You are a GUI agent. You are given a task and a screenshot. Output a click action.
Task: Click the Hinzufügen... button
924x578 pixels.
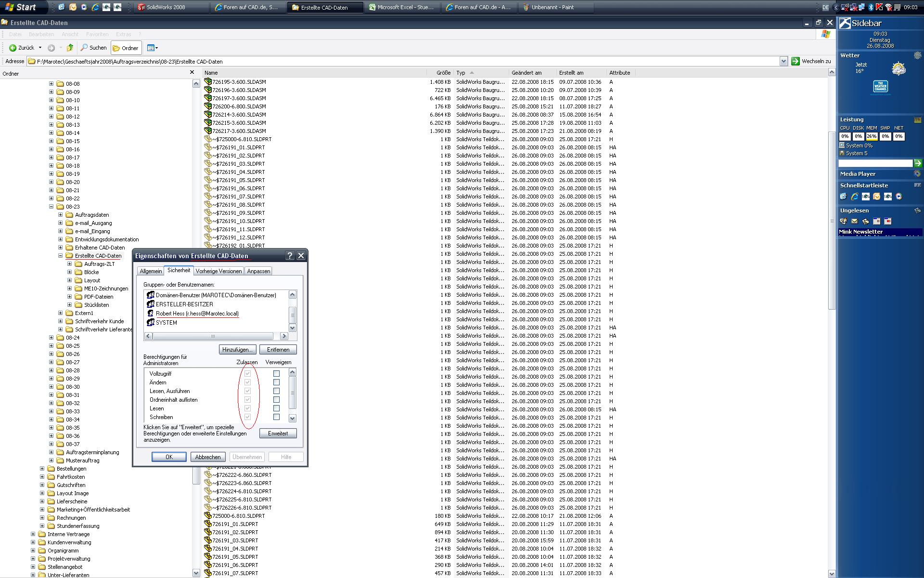(237, 350)
